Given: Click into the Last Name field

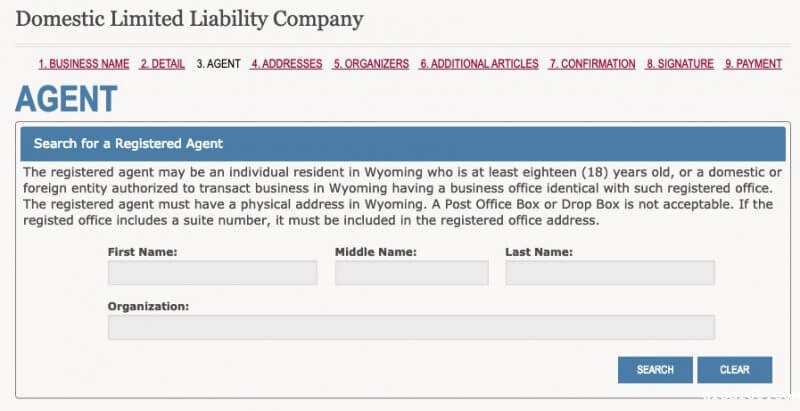Looking at the screenshot, I should click(610, 273).
